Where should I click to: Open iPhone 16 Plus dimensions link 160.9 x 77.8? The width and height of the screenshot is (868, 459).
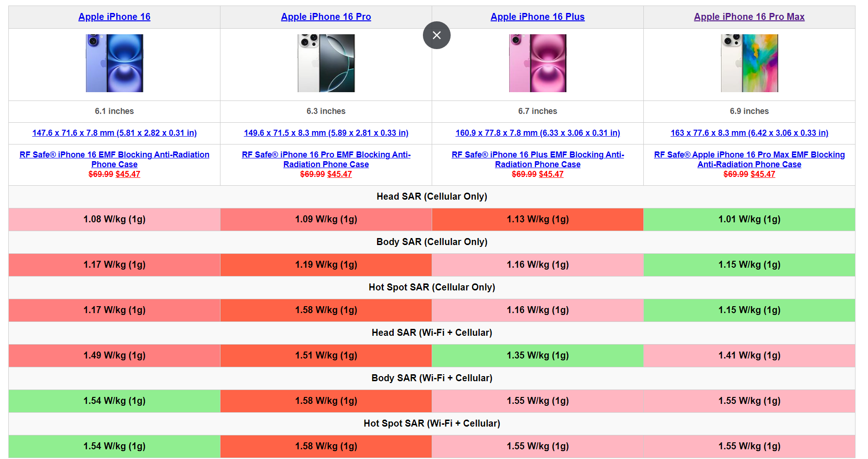pyautogui.click(x=537, y=133)
